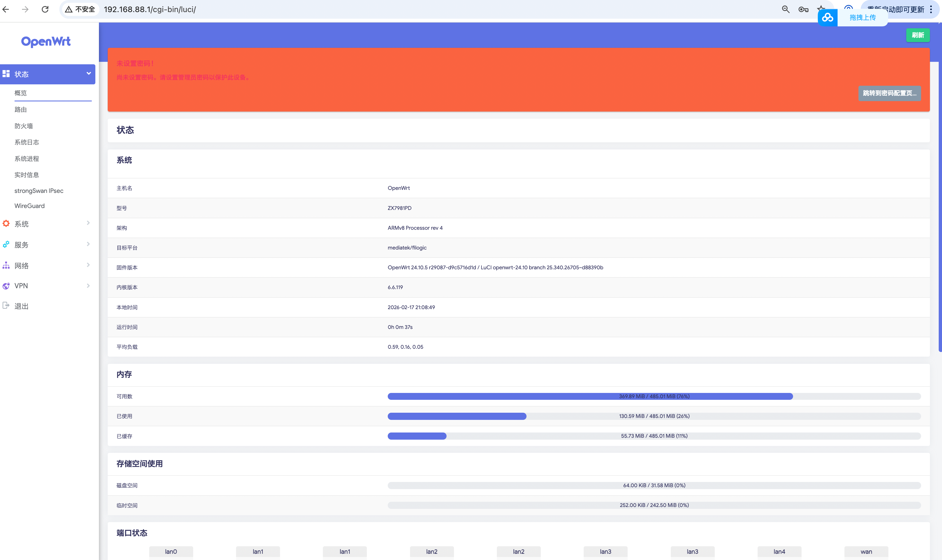Click the 可用数 memory progress bar
Image resolution: width=942 pixels, height=560 pixels.
[x=654, y=396]
